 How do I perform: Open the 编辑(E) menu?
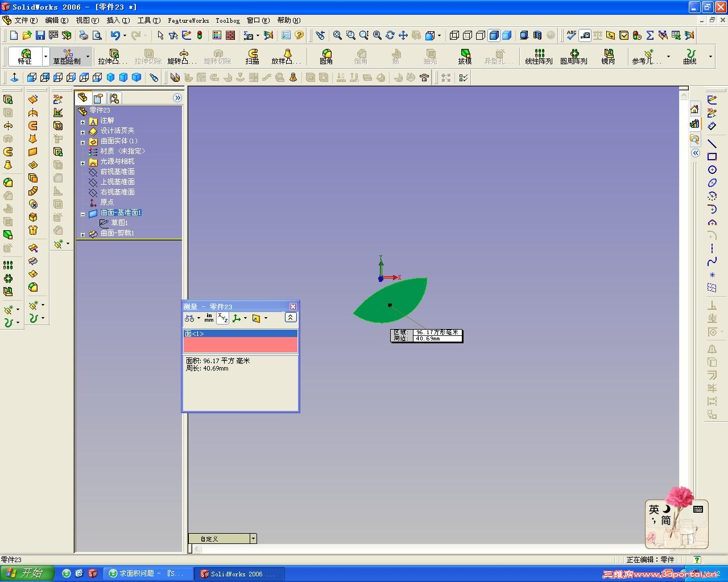click(x=56, y=20)
